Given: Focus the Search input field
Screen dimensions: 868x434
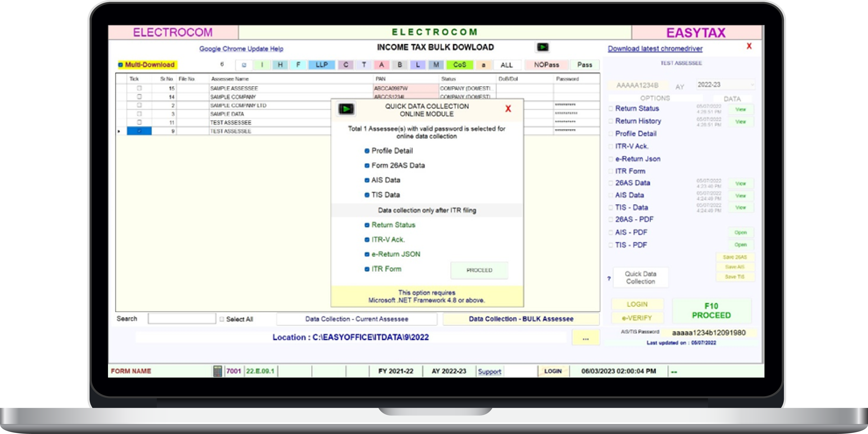Looking at the screenshot, I should [x=182, y=319].
